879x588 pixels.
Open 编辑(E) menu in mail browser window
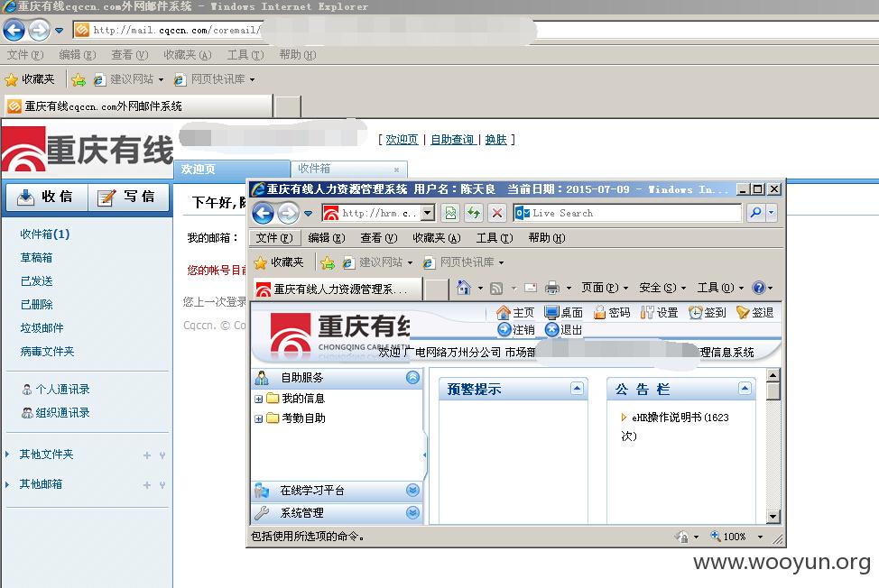(78, 55)
